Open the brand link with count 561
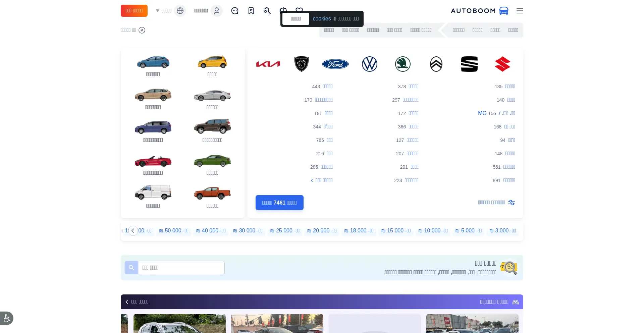 point(509,167)
